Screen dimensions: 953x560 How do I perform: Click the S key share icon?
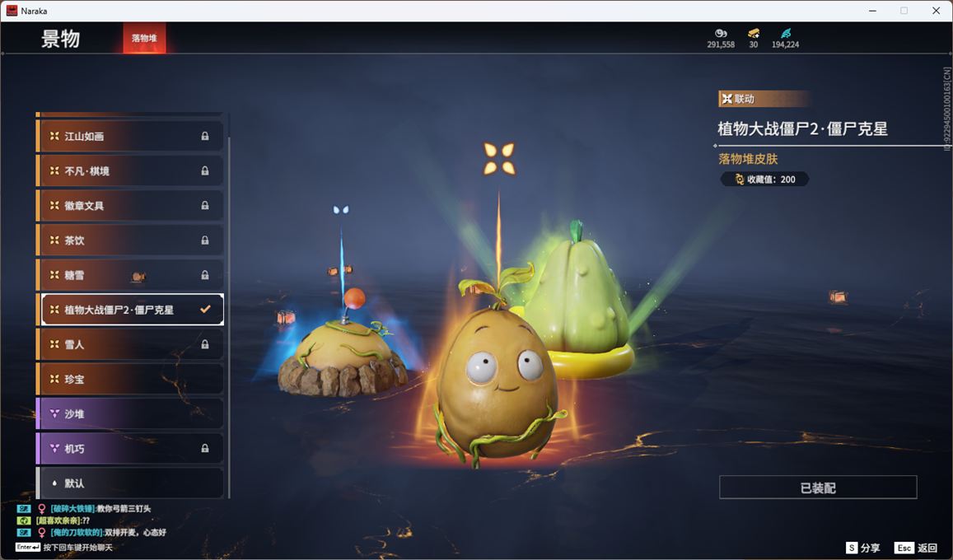(852, 548)
